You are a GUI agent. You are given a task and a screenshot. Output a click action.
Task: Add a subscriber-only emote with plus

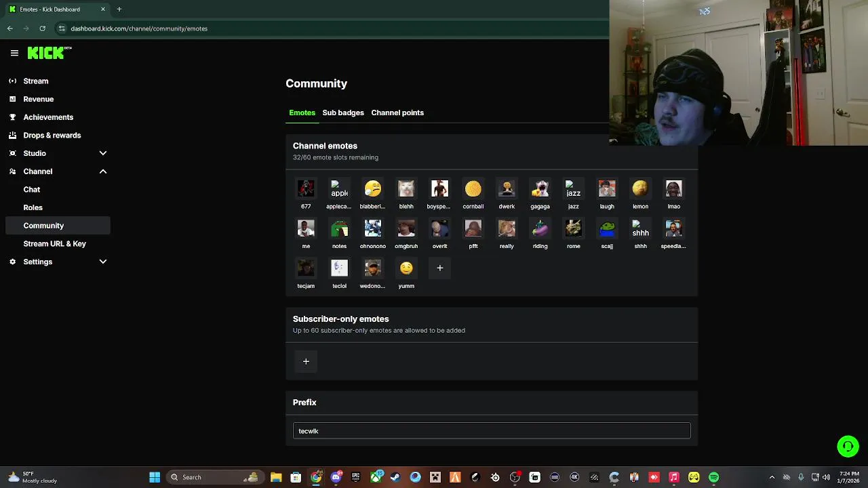[x=306, y=361]
